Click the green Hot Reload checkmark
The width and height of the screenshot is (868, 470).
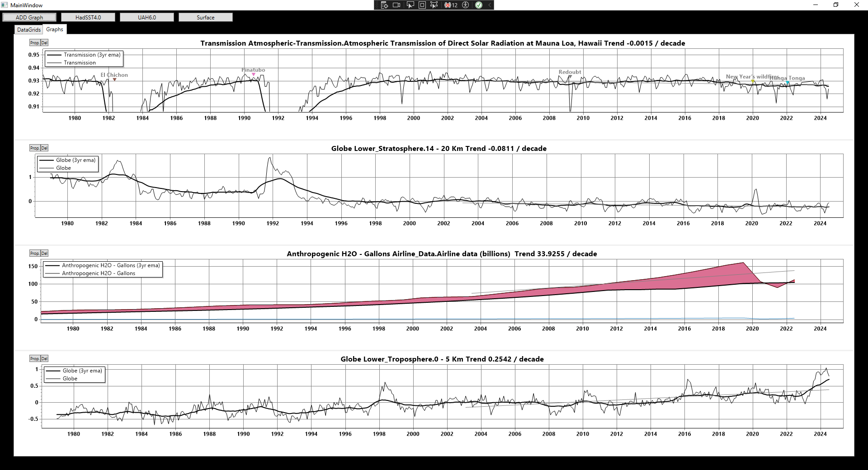click(x=479, y=5)
